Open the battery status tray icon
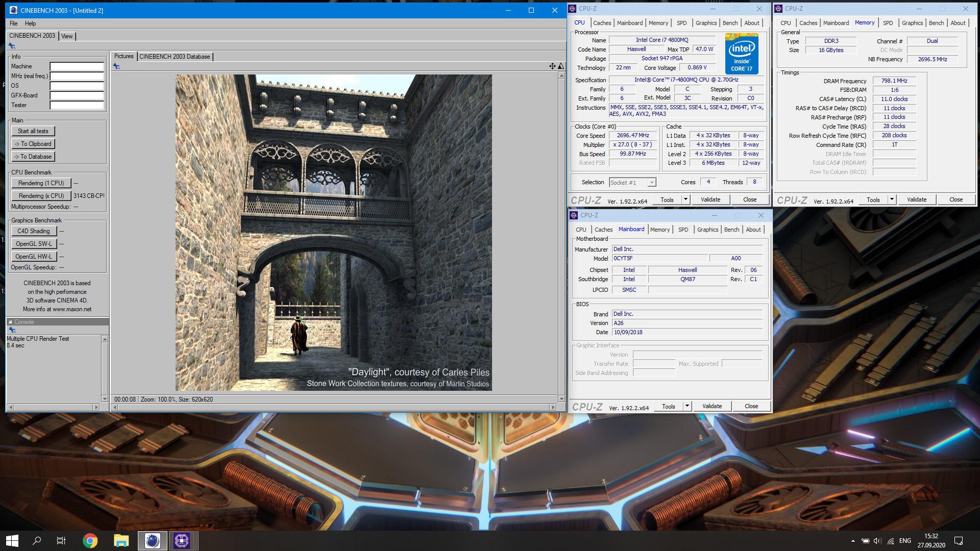980x551 pixels. pos(866,541)
